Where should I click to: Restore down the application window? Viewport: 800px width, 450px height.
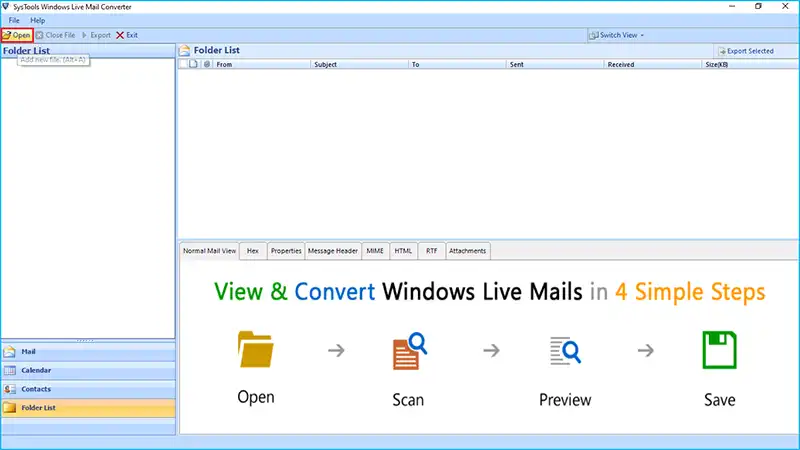pos(759,6)
